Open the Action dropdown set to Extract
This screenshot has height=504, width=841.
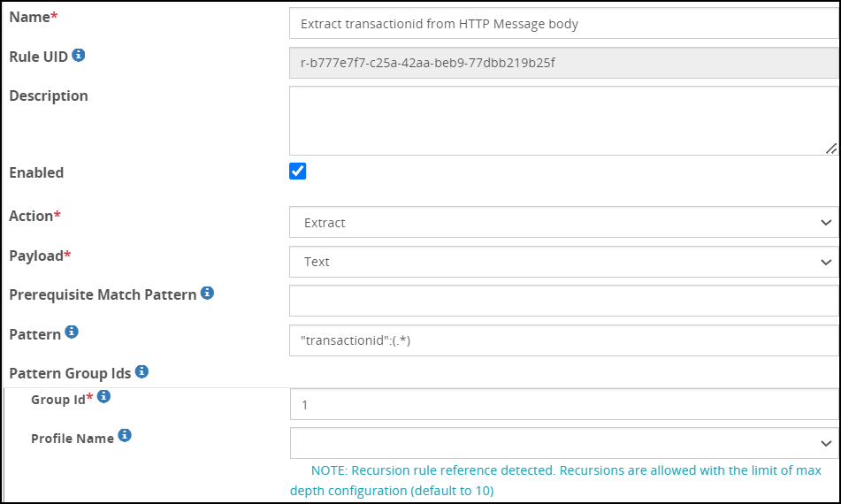tap(563, 223)
